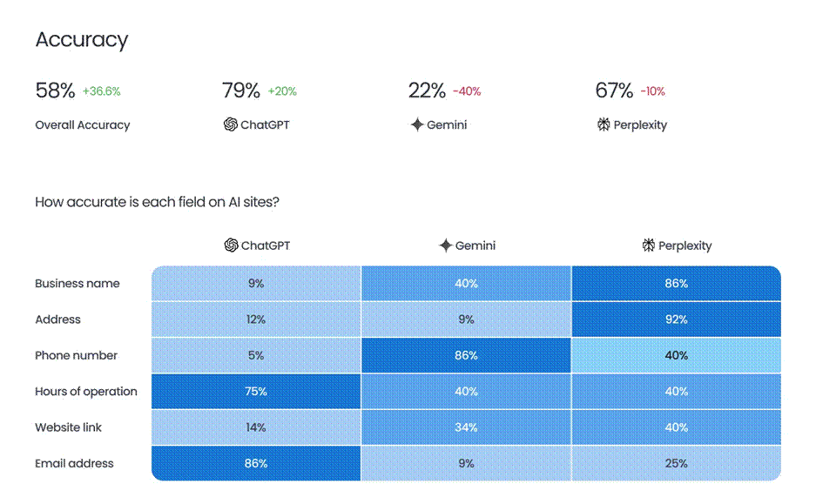Click the ChatGPT logo in the Accuracy summary
Screen dimensions: 816x504
[230, 124]
